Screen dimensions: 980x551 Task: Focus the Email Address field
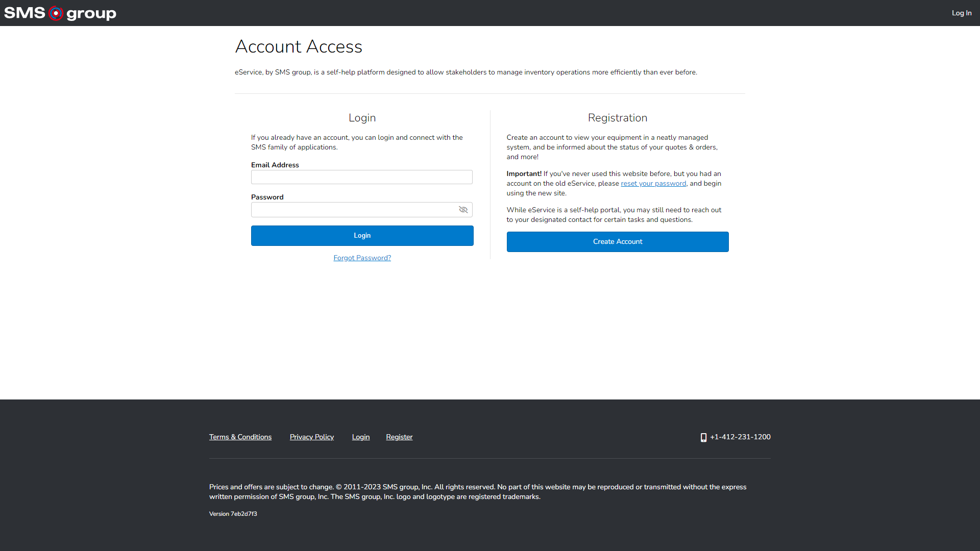[361, 177]
